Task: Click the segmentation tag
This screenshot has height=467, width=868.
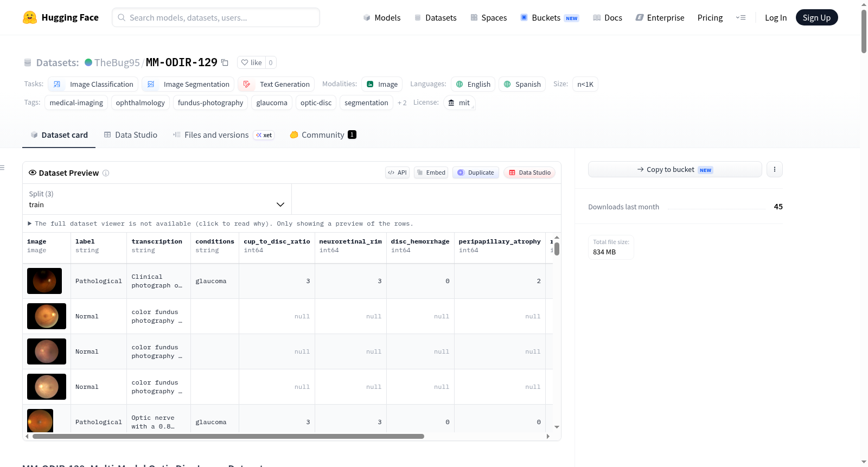Action: click(366, 103)
